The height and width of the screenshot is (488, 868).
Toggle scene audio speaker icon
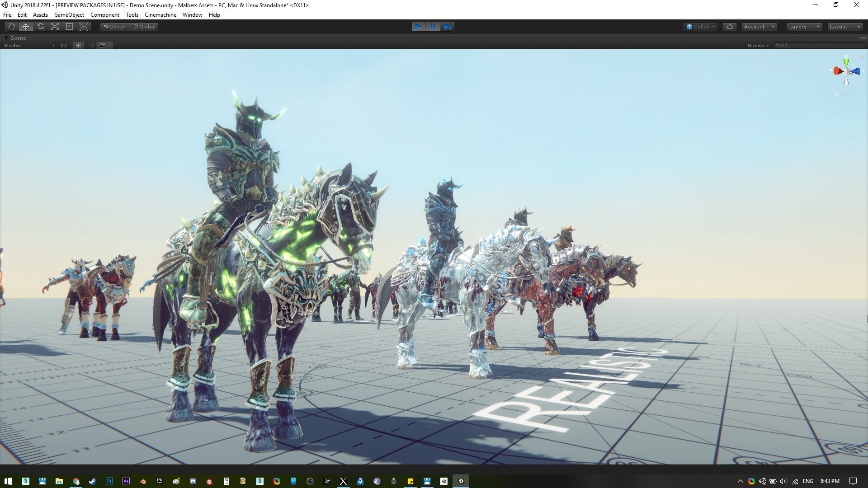[90, 45]
